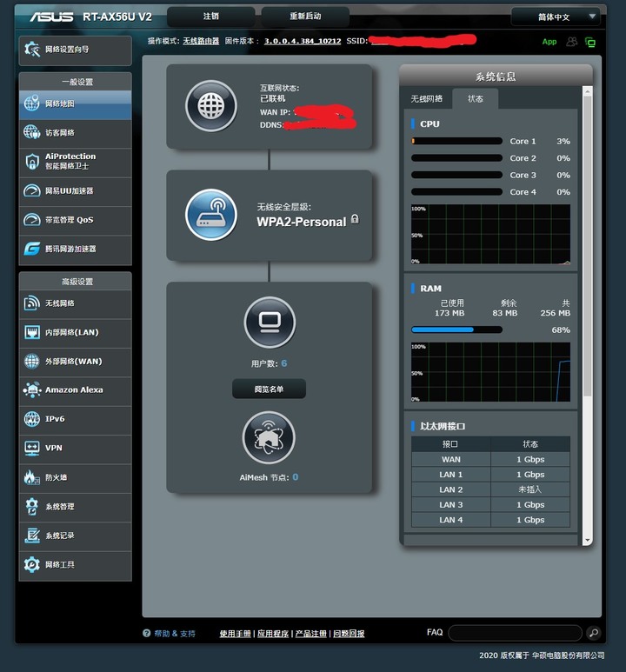Click the LAN 4 row in port table
The width and height of the screenshot is (626, 672).
(490, 520)
